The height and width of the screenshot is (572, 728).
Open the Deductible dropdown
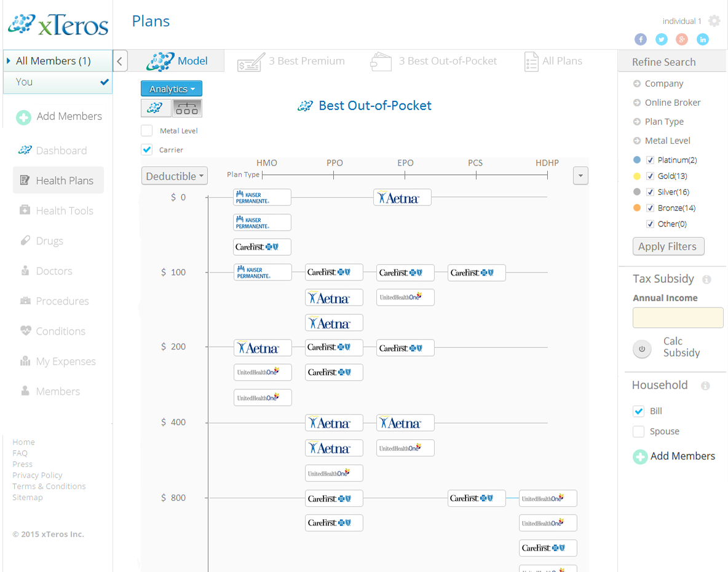(x=174, y=176)
